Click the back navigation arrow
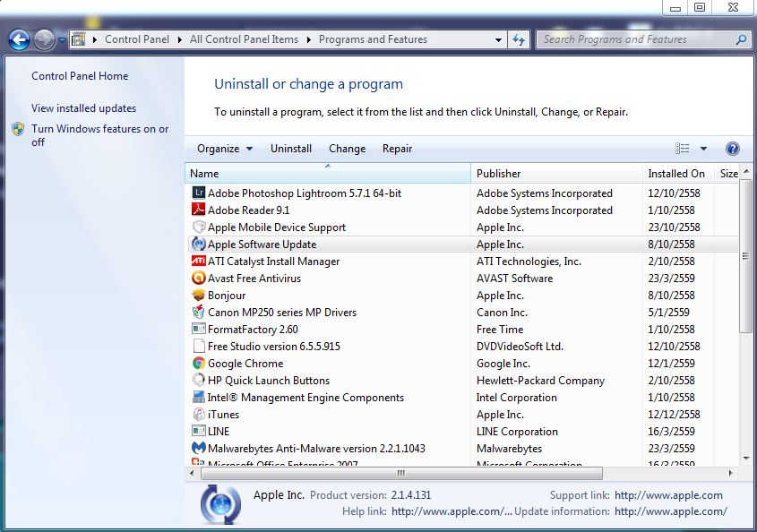The image size is (757, 532). point(20,40)
